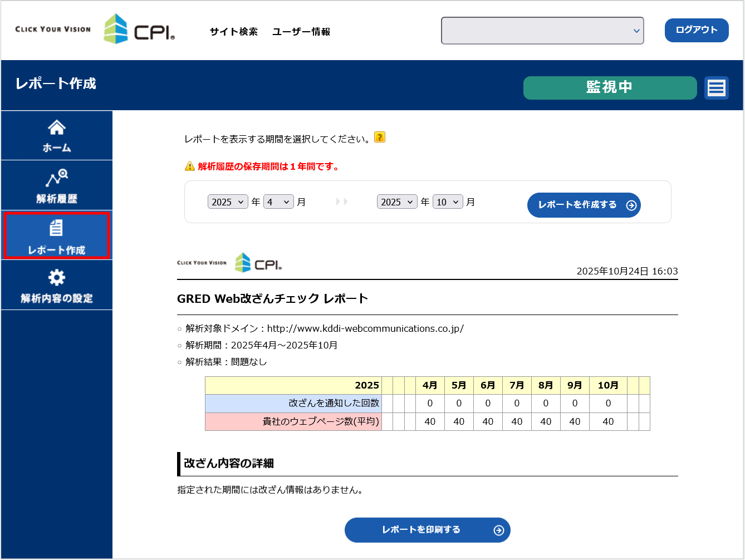Click the green 監視中 status indicator

(x=610, y=88)
